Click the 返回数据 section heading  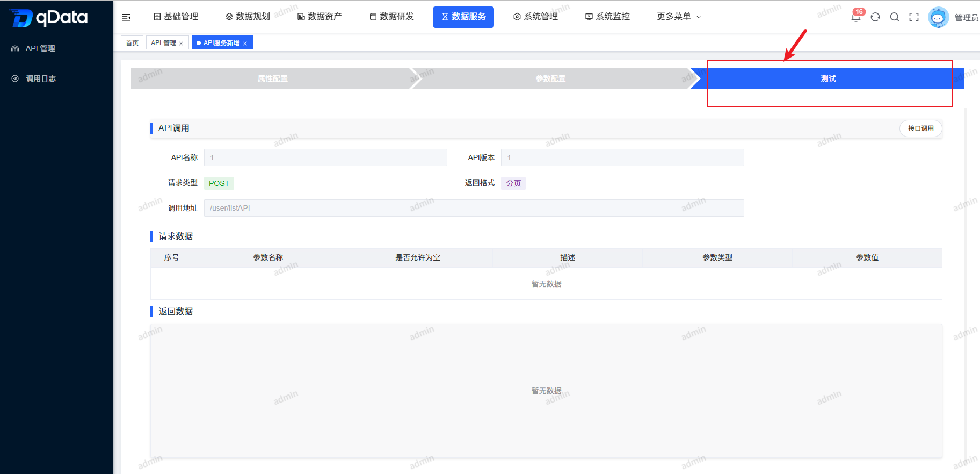click(x=176, y=312)
